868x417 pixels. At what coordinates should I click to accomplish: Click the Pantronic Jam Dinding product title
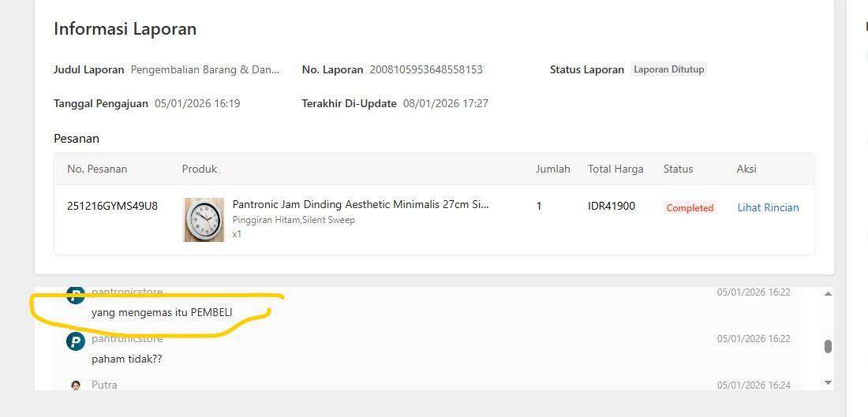pyautogui.click(x=360, y=204)
